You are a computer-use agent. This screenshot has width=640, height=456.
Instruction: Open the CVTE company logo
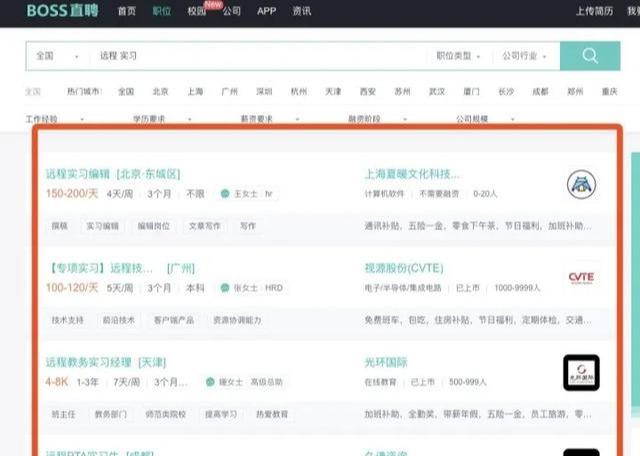tap(581, 279)
